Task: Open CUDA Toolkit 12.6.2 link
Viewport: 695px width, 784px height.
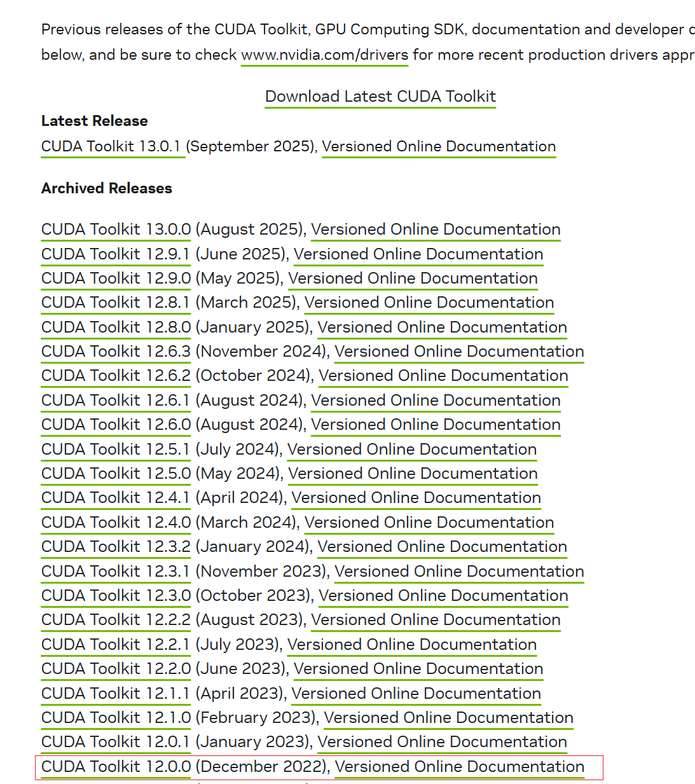Action: pos(116,376)
